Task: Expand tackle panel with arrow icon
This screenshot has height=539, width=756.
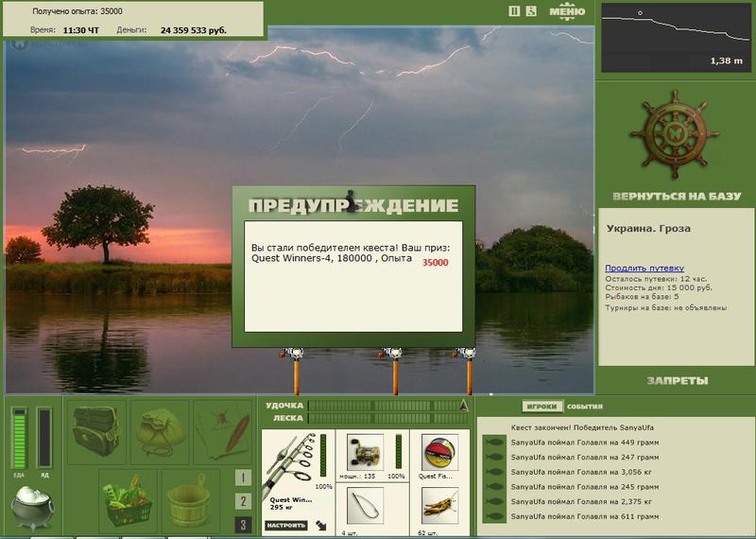Action: tap(321, 525)
